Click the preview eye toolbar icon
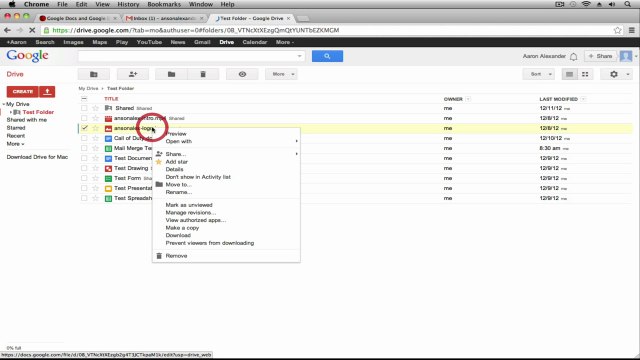The image size is (640, 360). (242, 74)
